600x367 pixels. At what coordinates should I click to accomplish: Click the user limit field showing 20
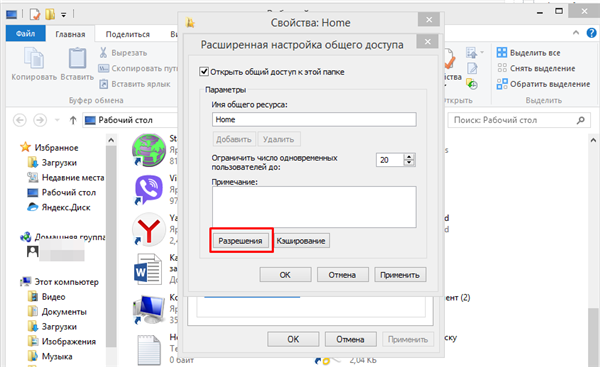(x=390, y=160)
